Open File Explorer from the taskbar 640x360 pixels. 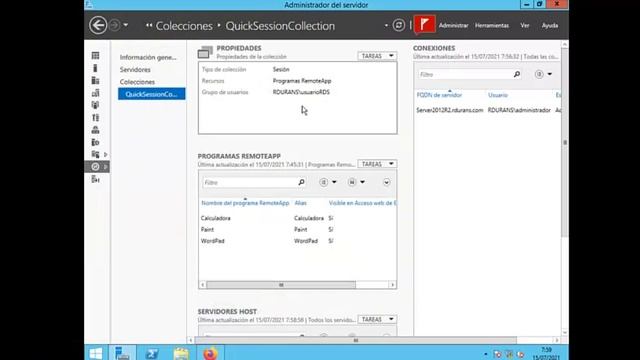tap(181, 353)
